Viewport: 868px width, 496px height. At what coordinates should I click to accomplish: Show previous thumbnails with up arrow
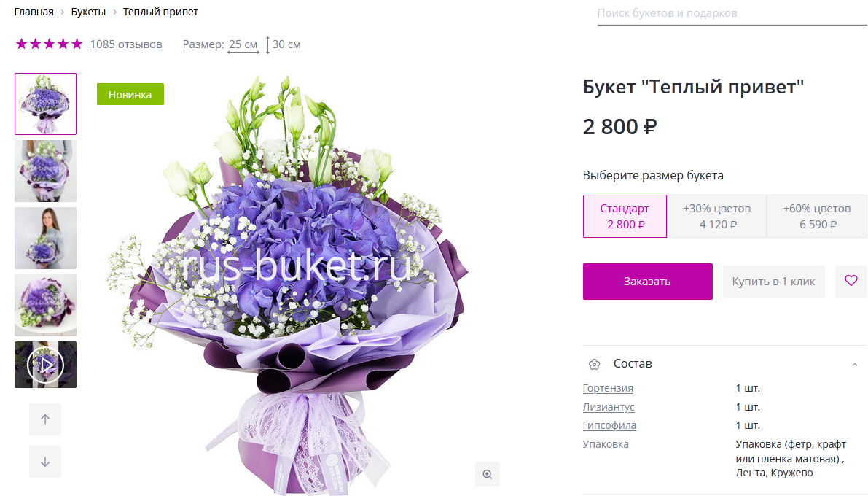(45, 419)
